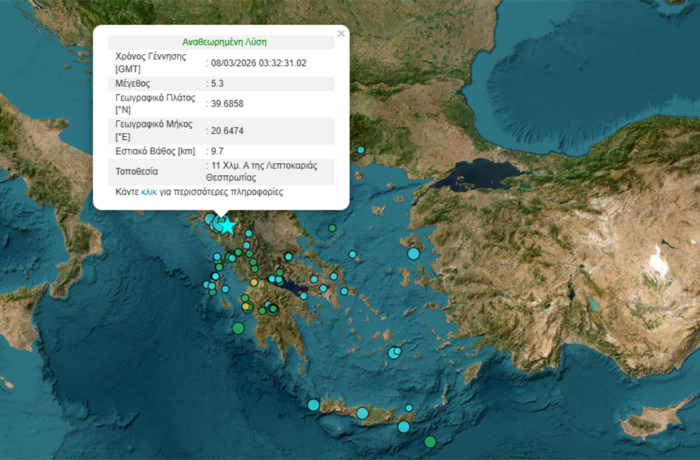Screen dimensions: 700x460
Task: Click the location text 'Λεπτοκαριάς Θεσπρωτίας'
Action: tap(265, 169)
